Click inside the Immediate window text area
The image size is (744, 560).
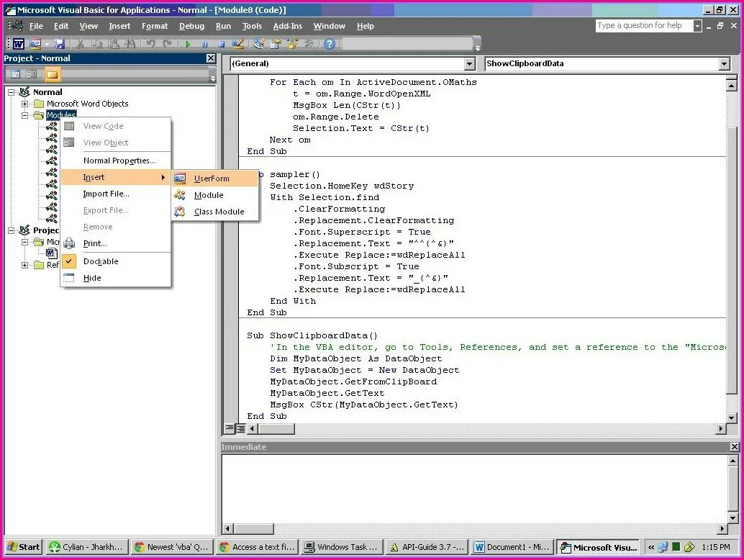(473, 489)
